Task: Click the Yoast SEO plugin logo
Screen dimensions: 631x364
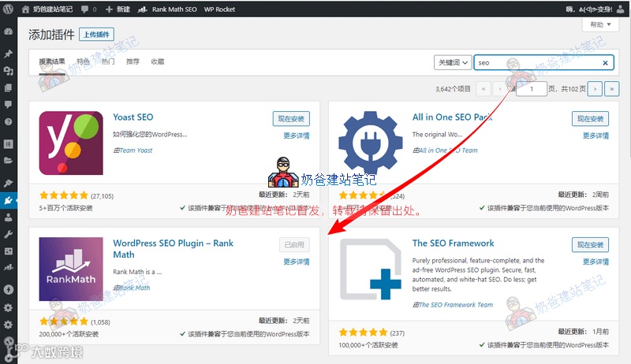Action: (x=71, y=143)
